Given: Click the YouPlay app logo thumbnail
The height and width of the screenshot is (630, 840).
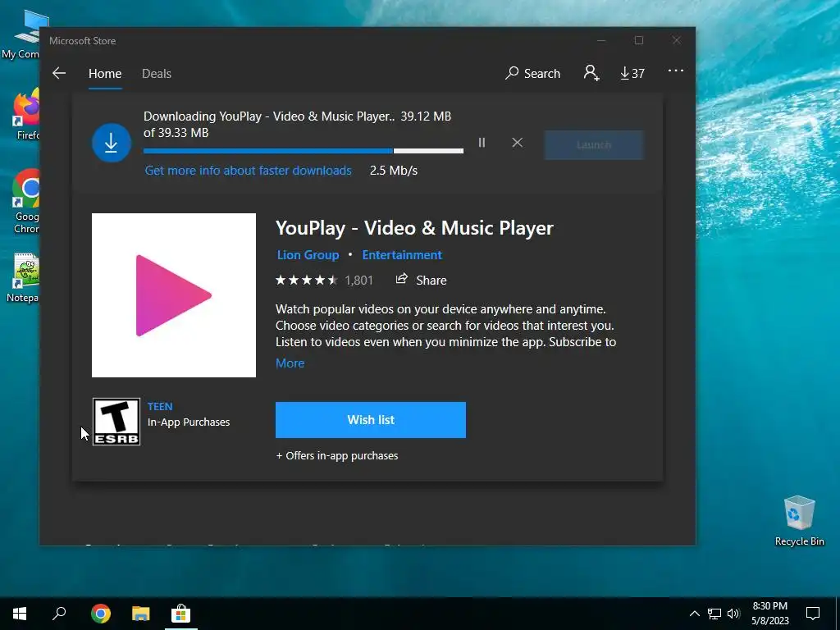Looking at the screenshot, I should 174,295.
